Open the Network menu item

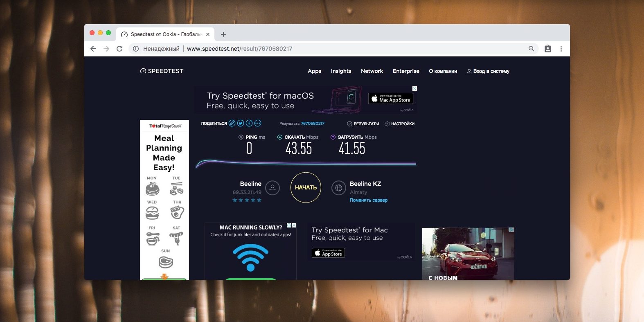tap(372, 71)
